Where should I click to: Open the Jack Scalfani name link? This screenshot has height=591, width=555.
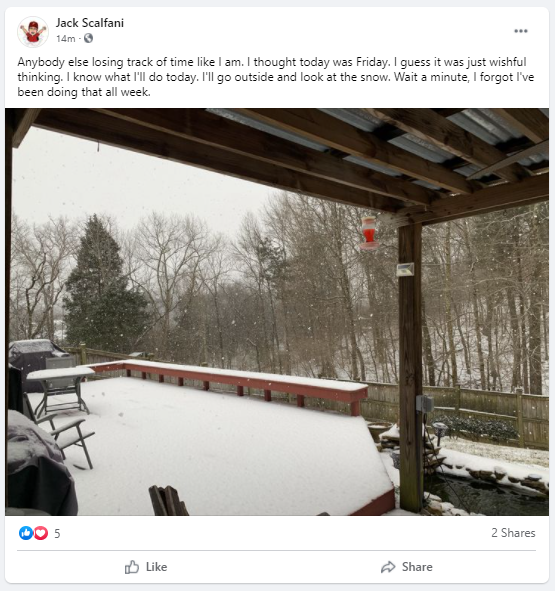(90, 23)
